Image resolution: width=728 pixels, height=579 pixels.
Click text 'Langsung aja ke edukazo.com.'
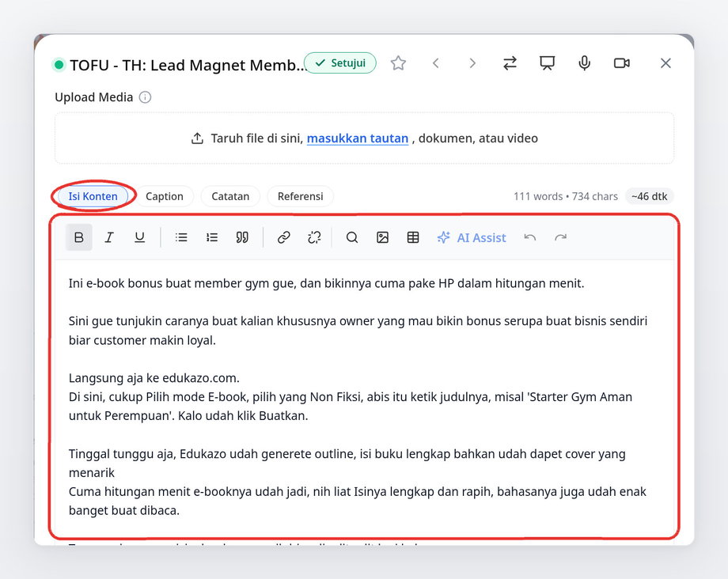[x=154, y=378]
